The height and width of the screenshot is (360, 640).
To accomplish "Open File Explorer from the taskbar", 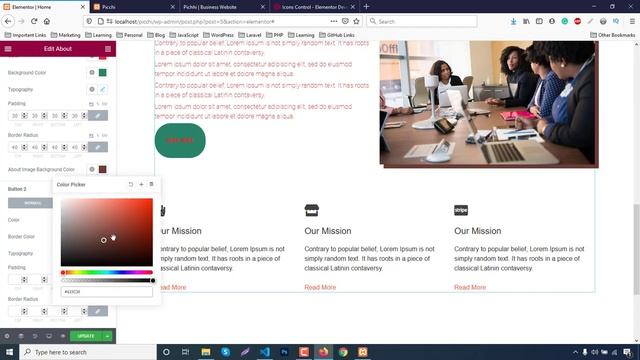I will (x=206, y=352).
